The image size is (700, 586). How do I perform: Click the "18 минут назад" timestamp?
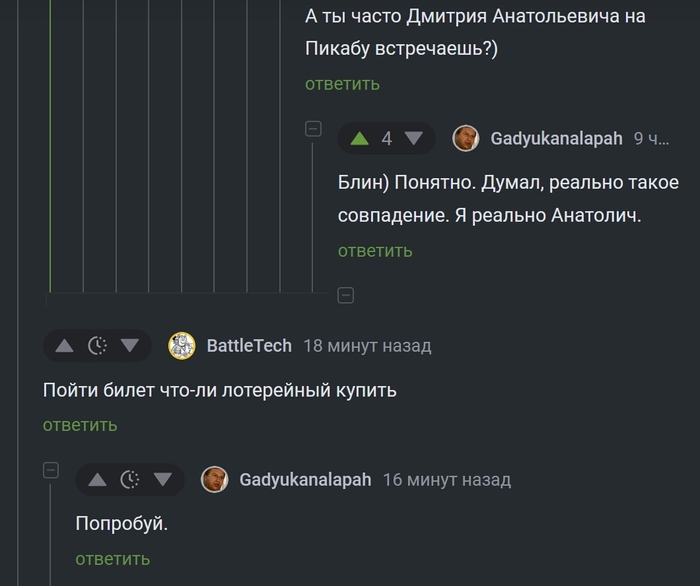tap(367, 346)
